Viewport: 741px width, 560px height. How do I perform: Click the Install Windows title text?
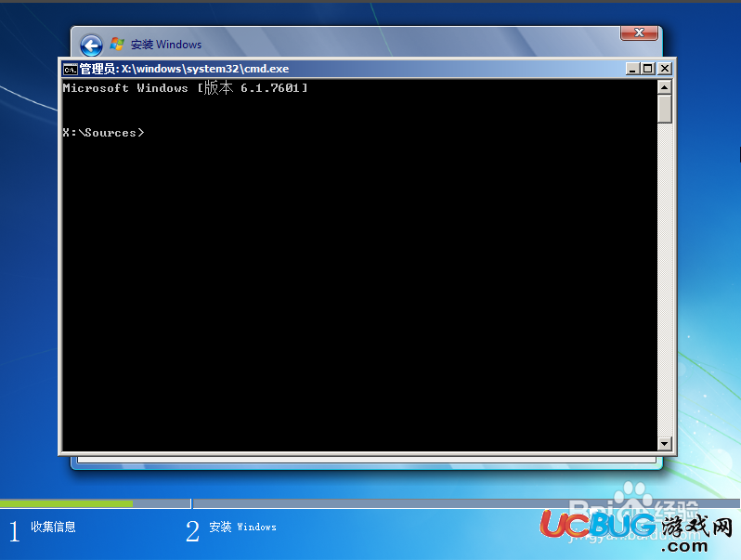pos(166,45)
